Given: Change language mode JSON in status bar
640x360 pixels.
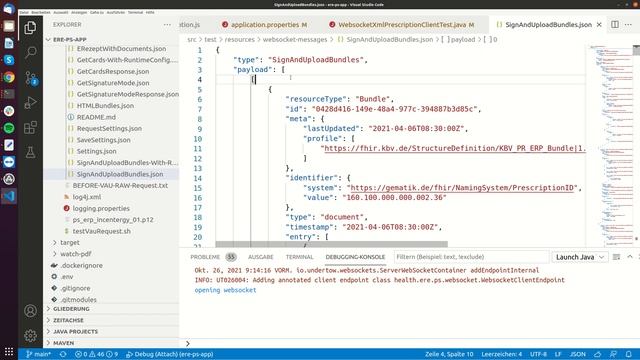Looking at the screenshot, I should [x=578, y=354].
